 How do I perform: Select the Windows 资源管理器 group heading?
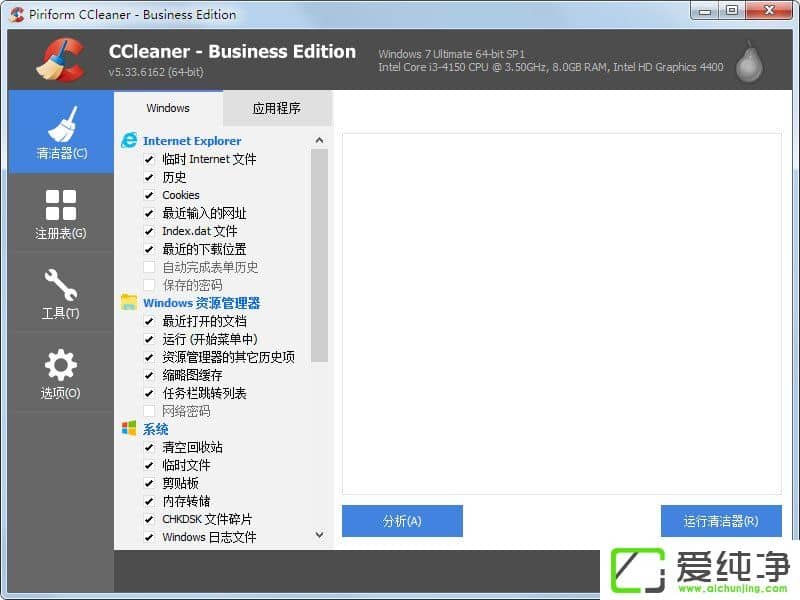[x=202, y=303]
